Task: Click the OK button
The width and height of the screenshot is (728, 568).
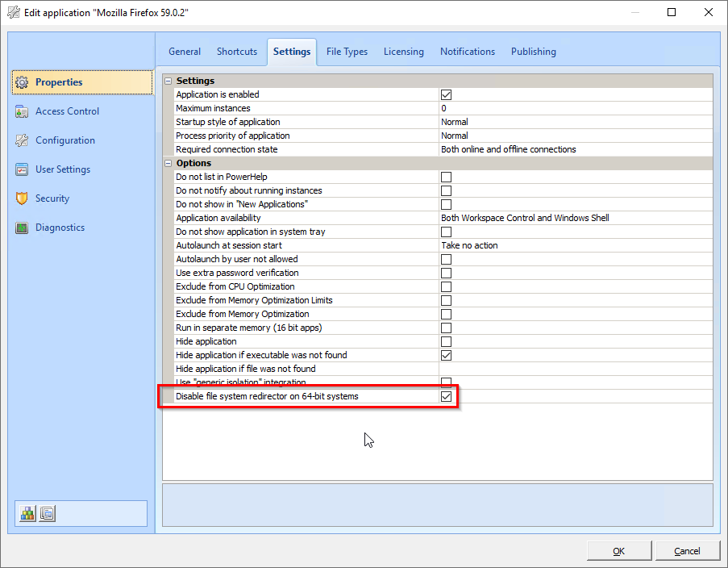Action: 618,550
